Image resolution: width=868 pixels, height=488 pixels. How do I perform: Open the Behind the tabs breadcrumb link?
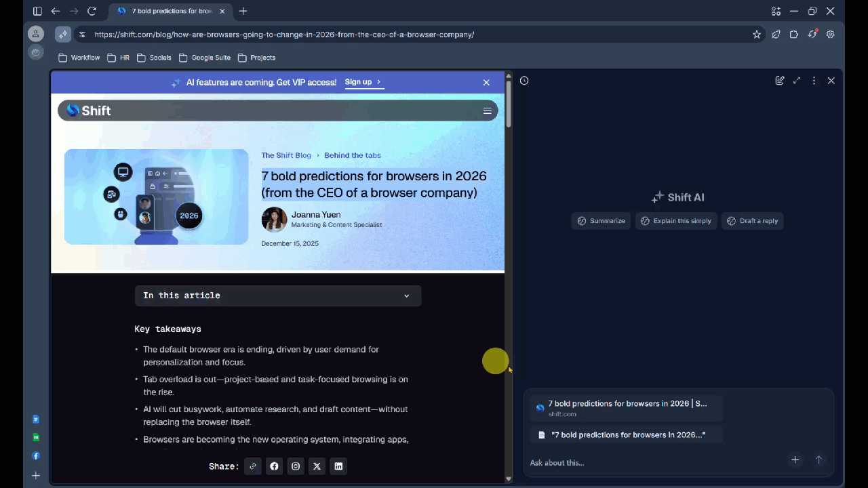[353, 155]
